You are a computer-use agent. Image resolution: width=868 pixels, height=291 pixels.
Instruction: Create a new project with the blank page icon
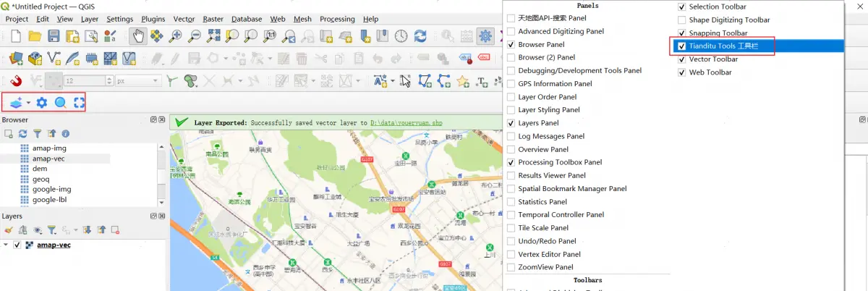pyautogui.click(x=16, y=36)
